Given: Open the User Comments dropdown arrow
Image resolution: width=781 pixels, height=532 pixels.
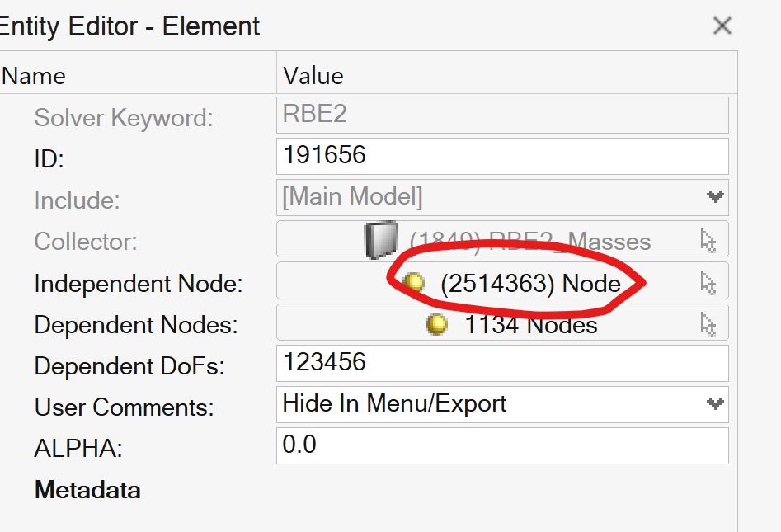Looking at the screenshot, I should pyautogui.click(x=715, y=403).
